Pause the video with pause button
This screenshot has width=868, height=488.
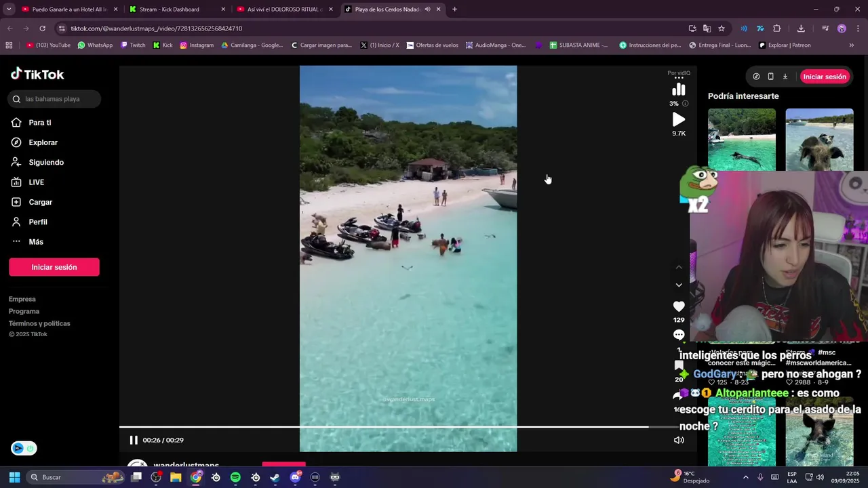tap(134, 440)
